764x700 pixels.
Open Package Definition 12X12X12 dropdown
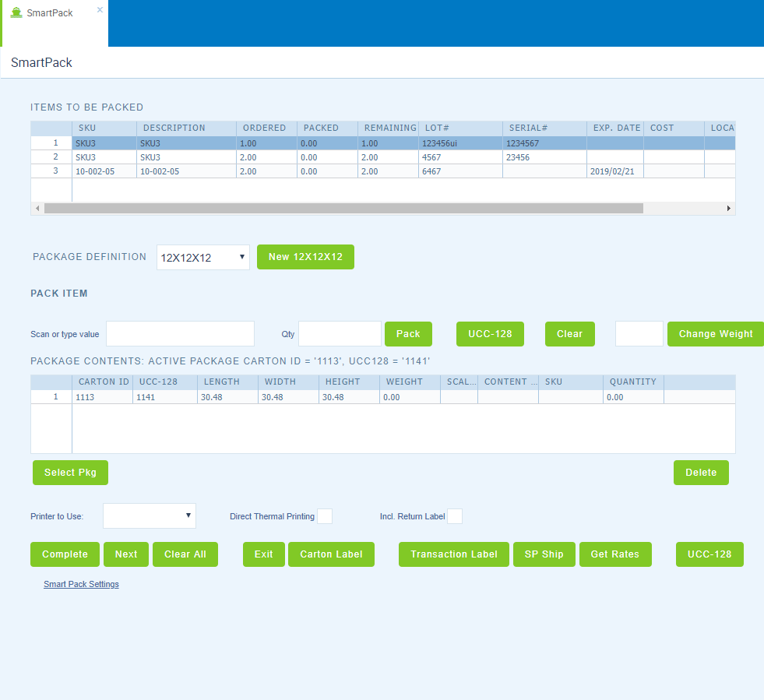pyautogui.click(x=202, y=257)
